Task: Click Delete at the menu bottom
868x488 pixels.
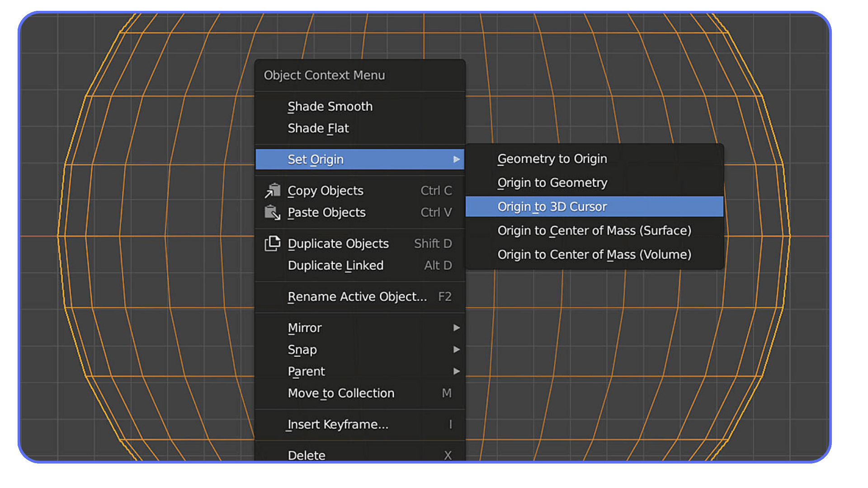Action: pos(306,455)
